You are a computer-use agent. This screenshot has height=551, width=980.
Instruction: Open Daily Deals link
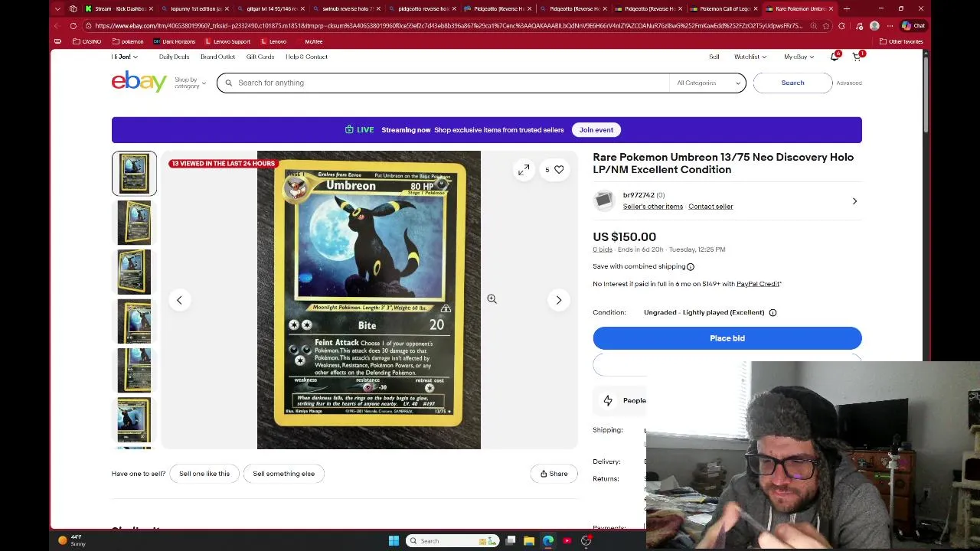[x=174, y=57]
